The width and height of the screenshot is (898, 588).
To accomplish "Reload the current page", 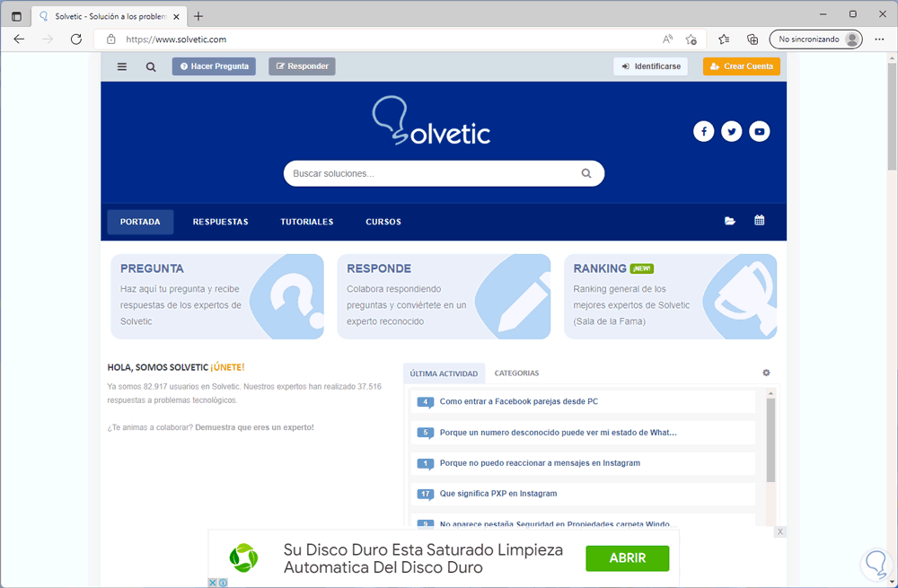I will 75,39.
